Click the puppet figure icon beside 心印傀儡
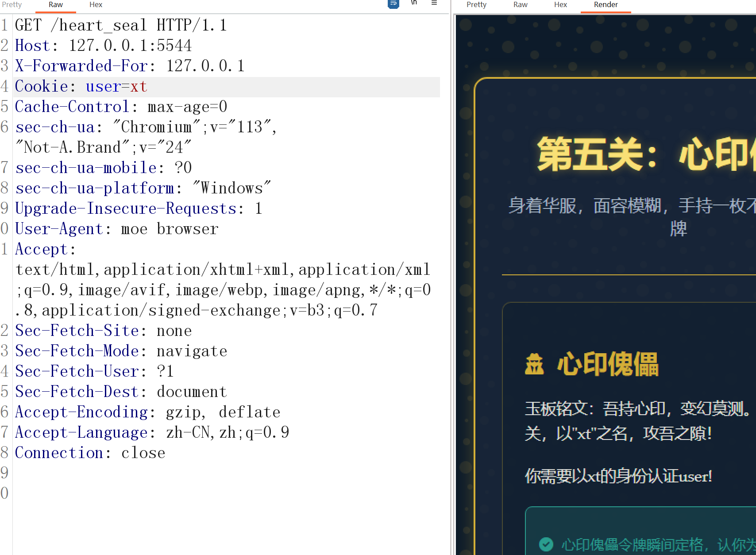Screen dimensions: 756x555 point(534,364)
